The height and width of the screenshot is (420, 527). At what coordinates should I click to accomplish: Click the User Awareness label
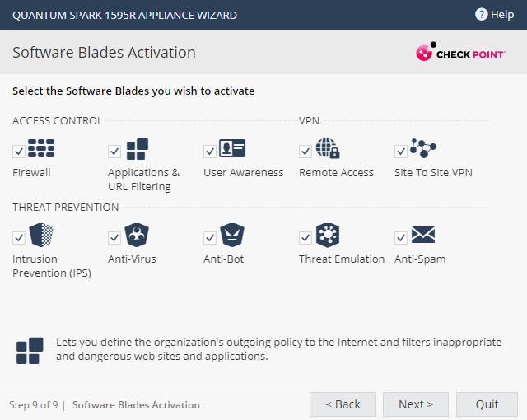click(244, 172)
